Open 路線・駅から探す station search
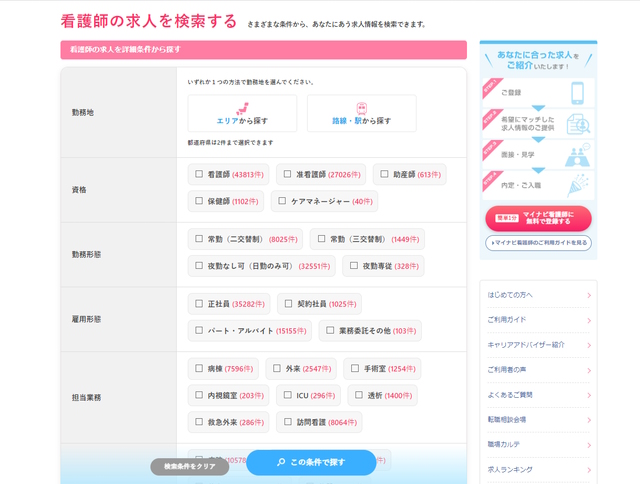 point(362,113)
